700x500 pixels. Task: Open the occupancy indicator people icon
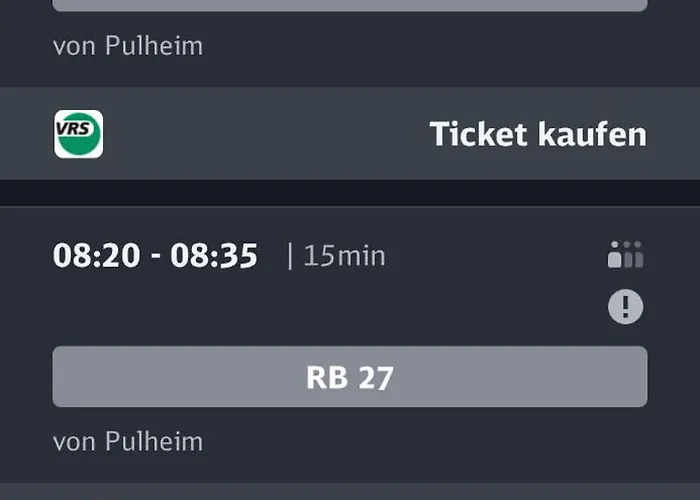click(x=625, y=255)
